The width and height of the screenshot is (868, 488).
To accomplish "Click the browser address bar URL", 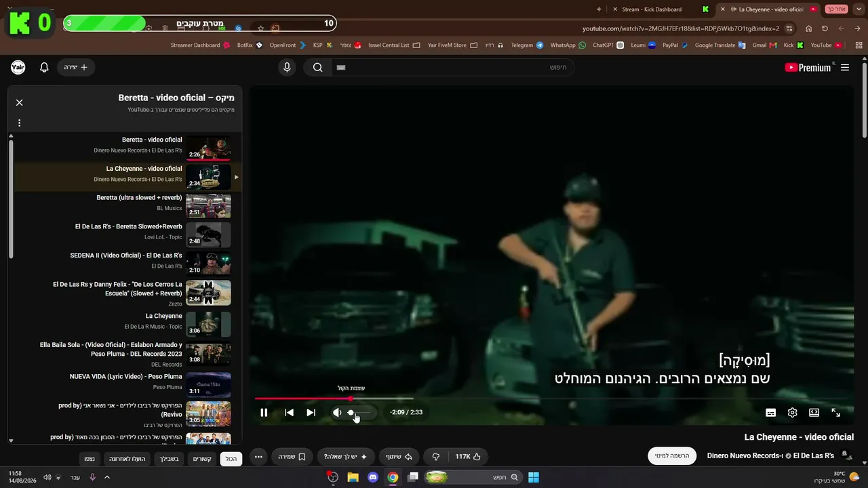I will [681, 28].
